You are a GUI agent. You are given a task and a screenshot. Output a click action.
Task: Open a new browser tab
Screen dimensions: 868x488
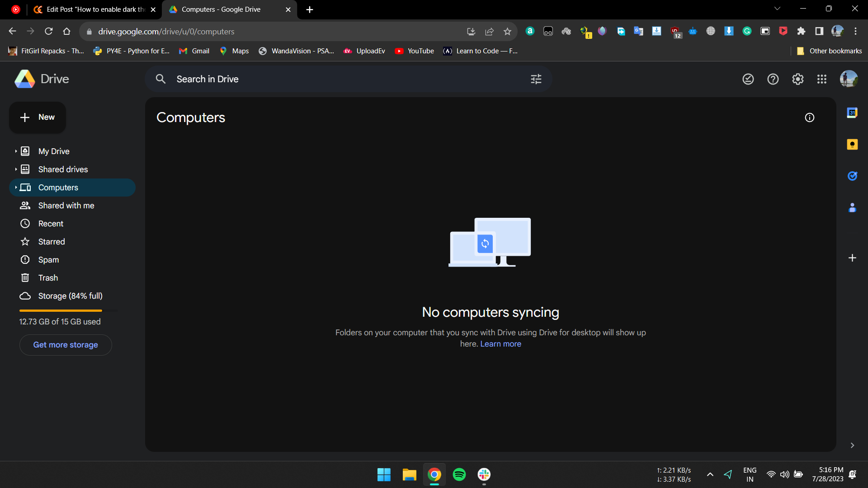pyautogui.click(x=310, y=9)
